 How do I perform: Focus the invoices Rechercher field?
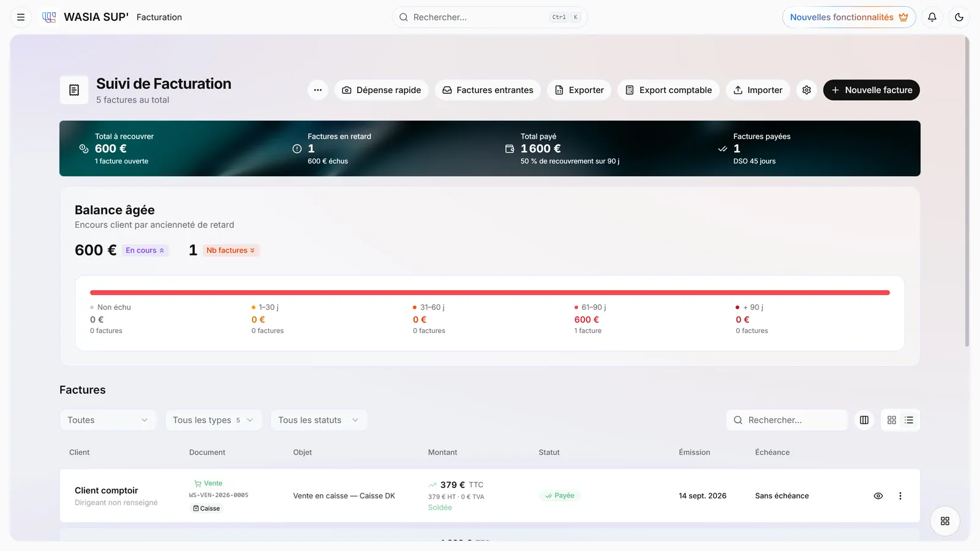[787, 420]
